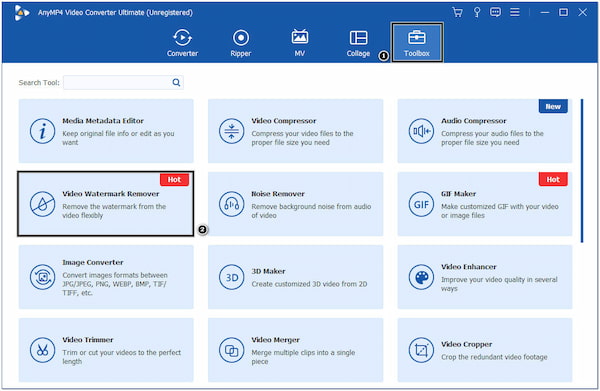Open the feedback chat icon

coord(496,12)
